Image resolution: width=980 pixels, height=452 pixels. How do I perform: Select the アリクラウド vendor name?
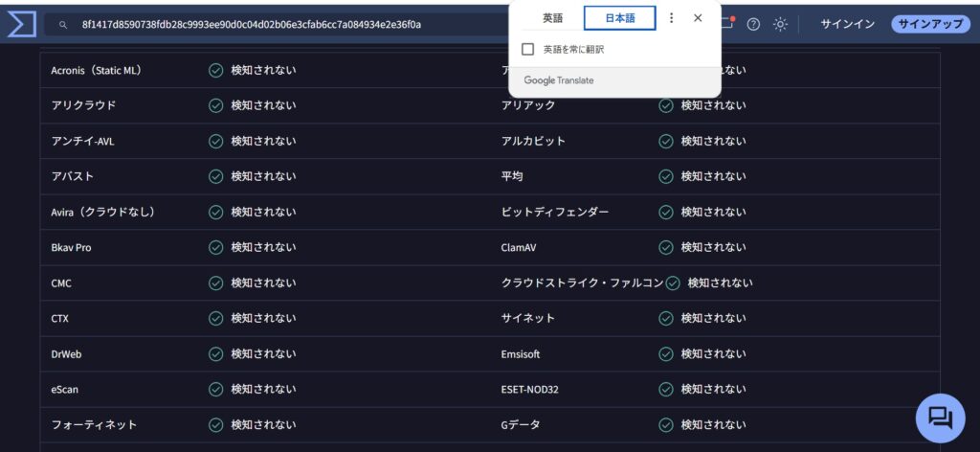[x=84, y=105]
